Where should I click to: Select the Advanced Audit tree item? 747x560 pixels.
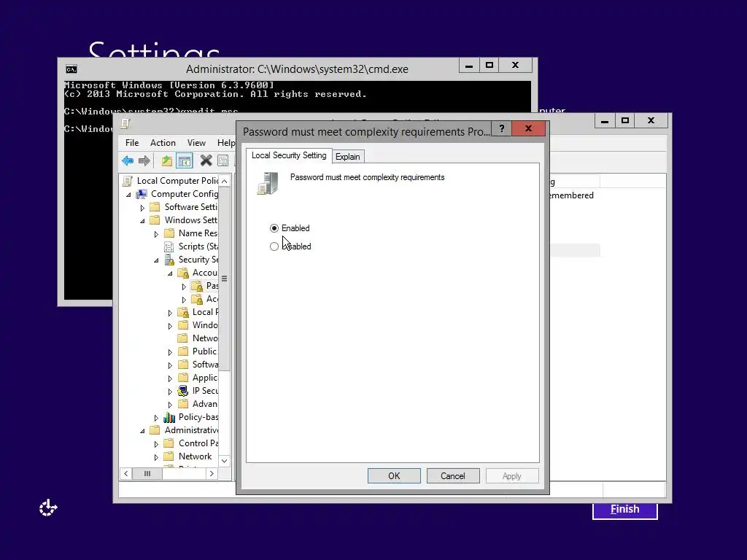pyautogui.click(x=205, y=404)
